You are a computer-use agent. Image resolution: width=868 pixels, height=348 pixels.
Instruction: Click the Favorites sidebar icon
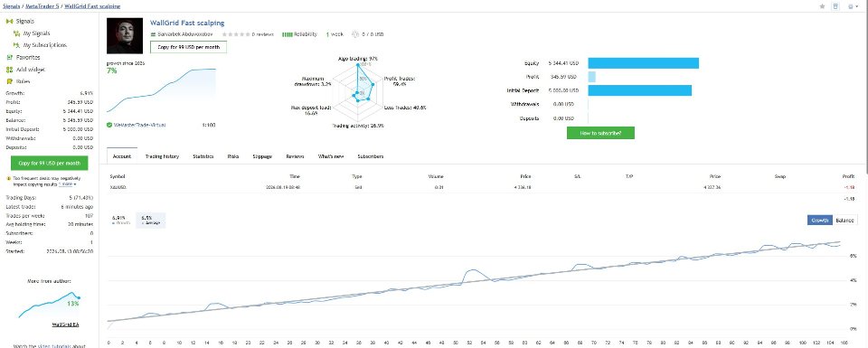(9, 57)
